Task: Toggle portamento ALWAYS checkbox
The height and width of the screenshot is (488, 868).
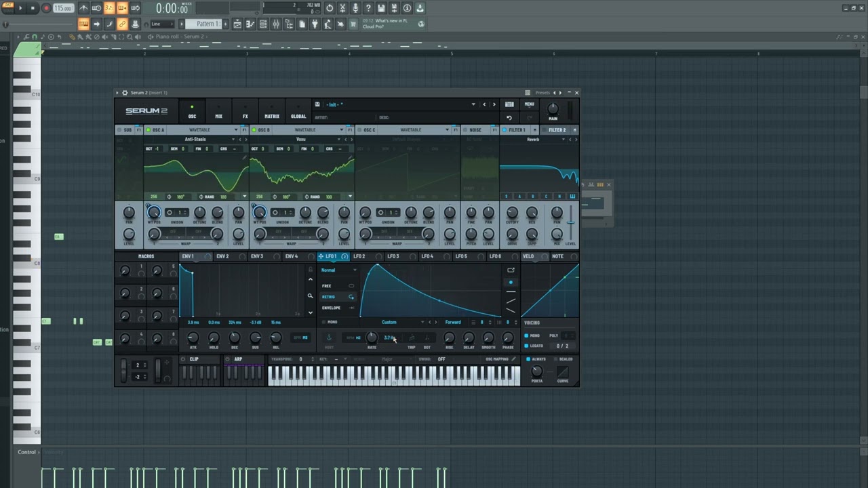Action: click(528, 359)
